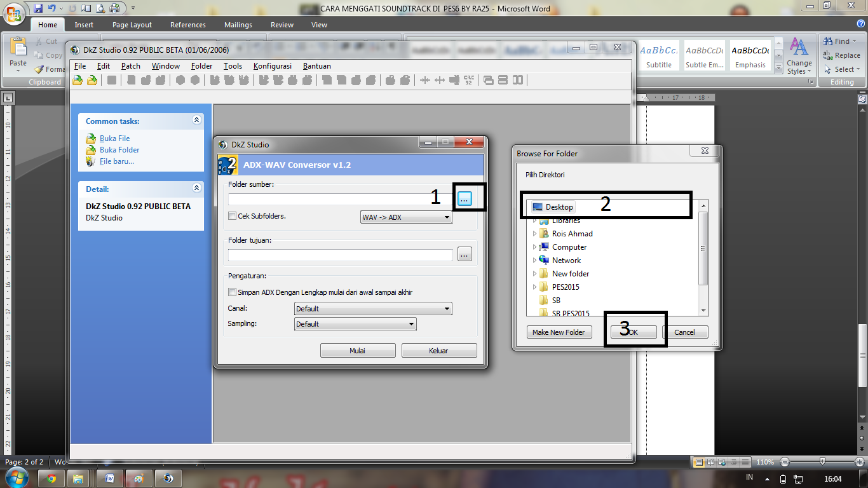Click the File baru... link
Viewport: 868px width, 488px height.
pyautogui.click(x=117, y=161)
